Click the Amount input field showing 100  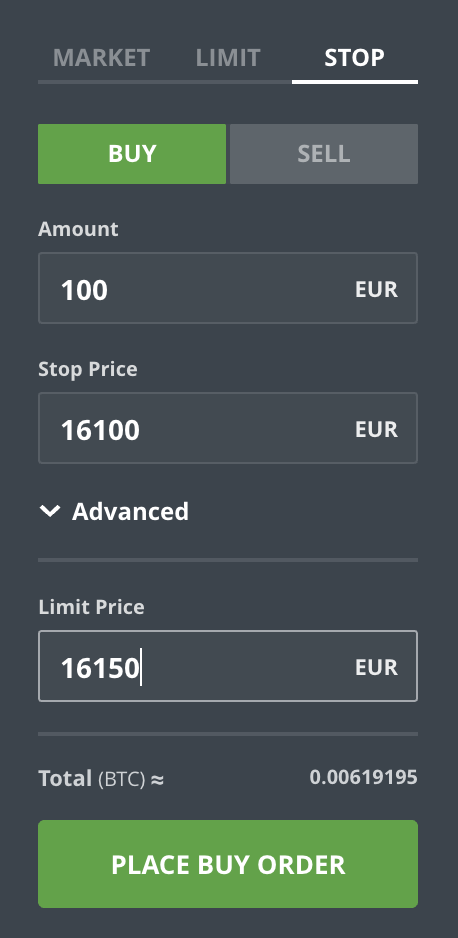tap(228, 288)
